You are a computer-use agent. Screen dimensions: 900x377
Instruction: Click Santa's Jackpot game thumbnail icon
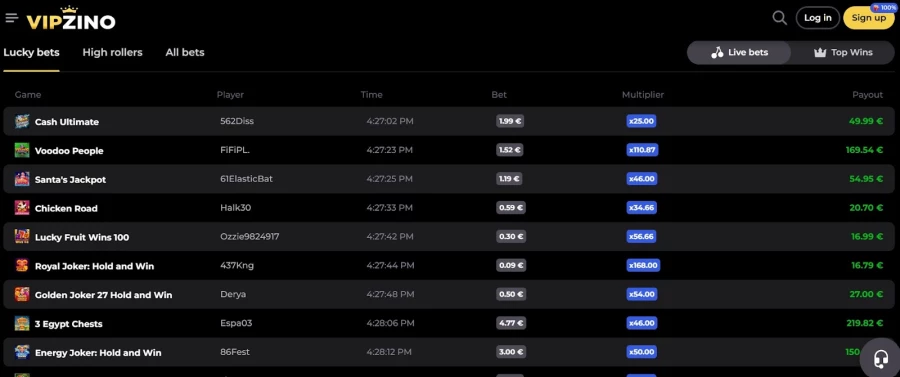click(x=22, y=179)
